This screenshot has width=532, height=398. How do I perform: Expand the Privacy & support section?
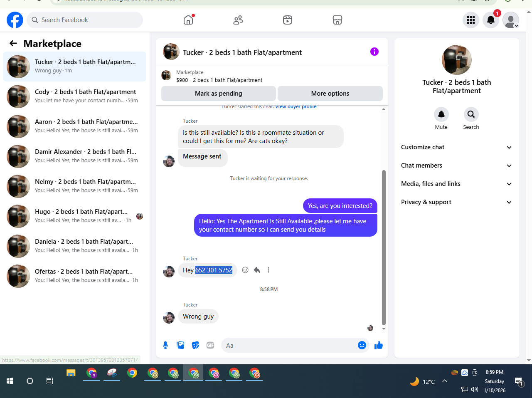click(x=456, y=202)
